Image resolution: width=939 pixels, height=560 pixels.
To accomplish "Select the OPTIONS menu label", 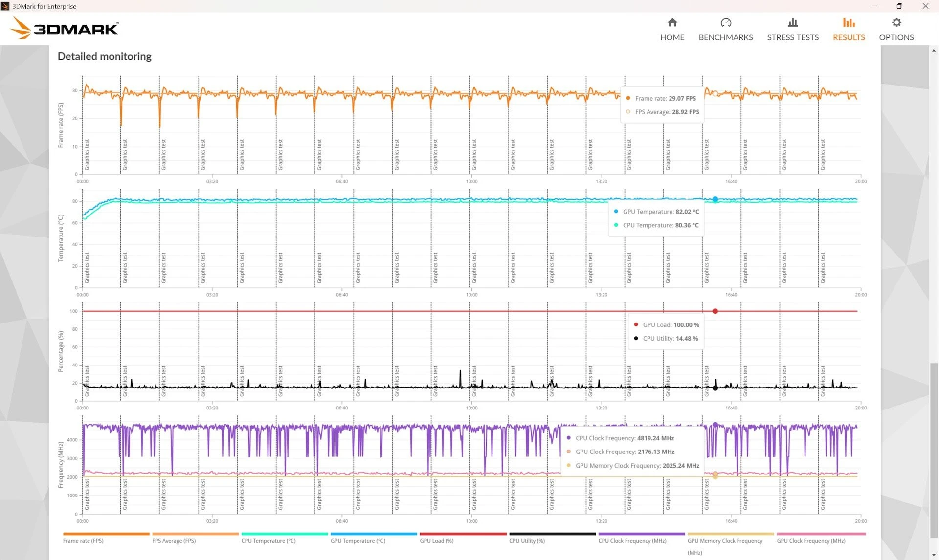I will point(896,37).
